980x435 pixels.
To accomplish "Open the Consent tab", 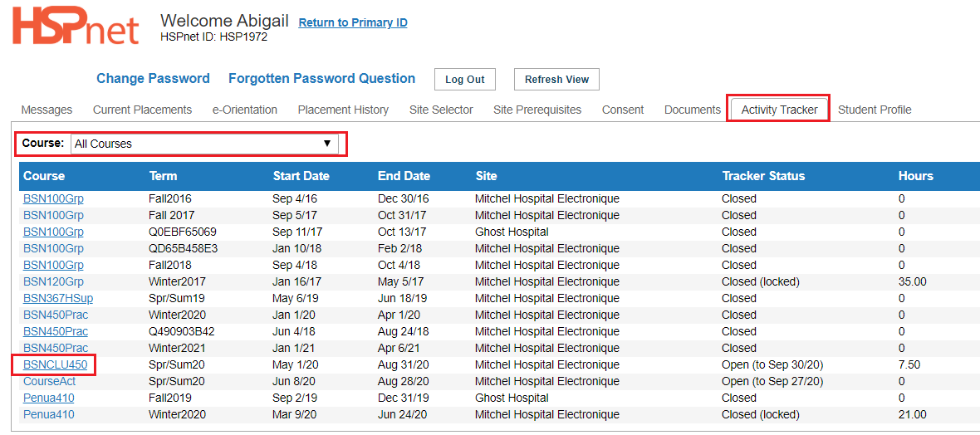I will 623,110.
